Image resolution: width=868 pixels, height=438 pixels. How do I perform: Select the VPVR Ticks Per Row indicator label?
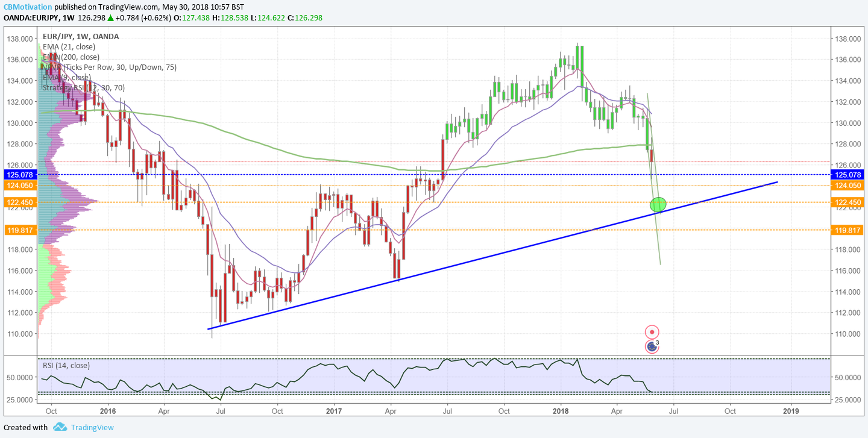(109, 67)
